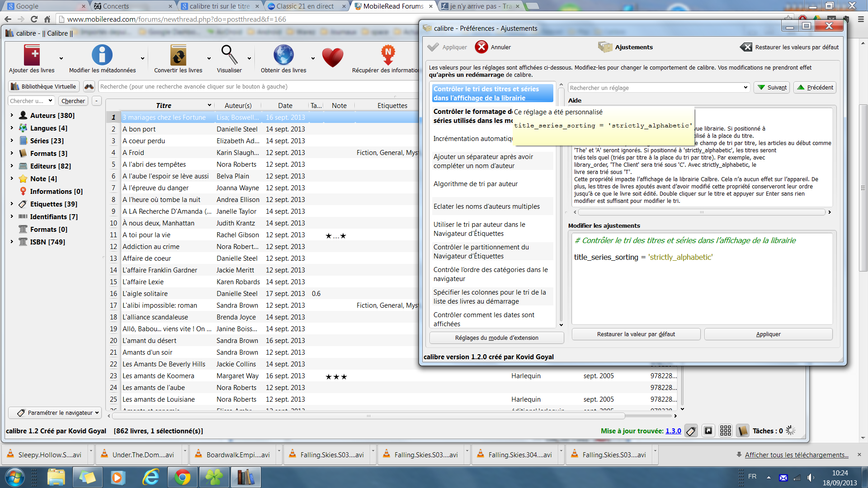Click the red heart donate icon
868x488 pixels.
333,58
